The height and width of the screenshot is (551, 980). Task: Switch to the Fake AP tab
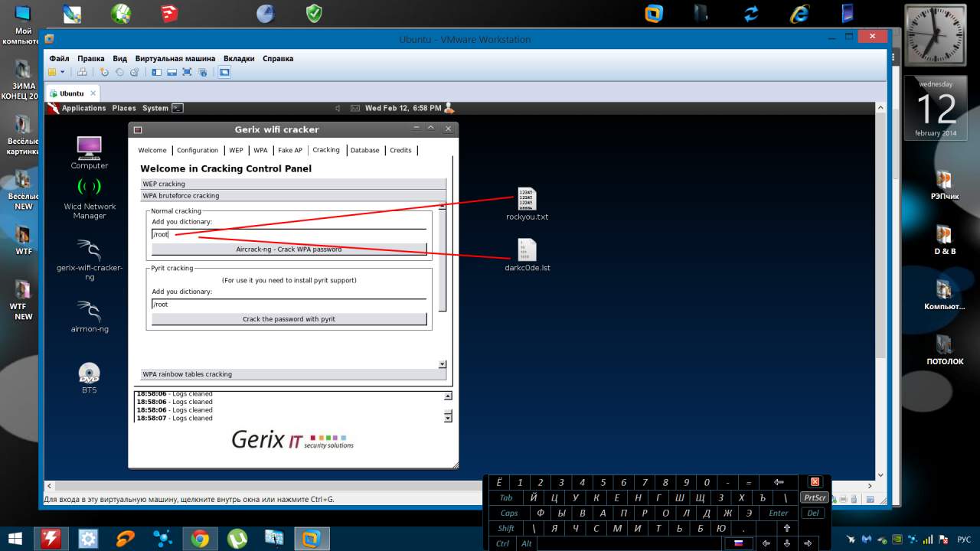[290, 150]
